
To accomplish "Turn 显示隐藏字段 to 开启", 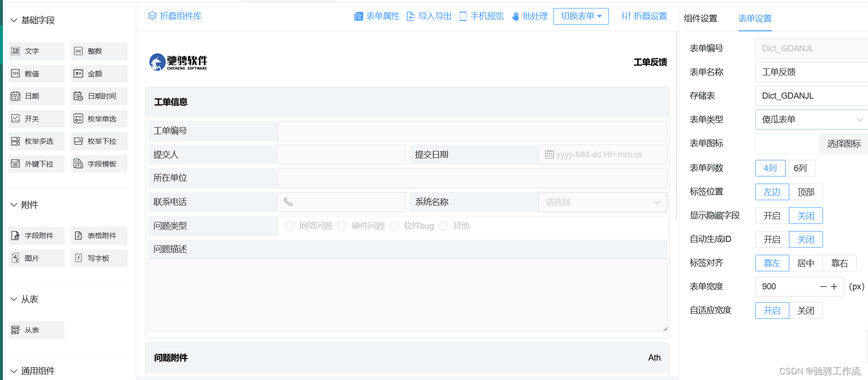I will point(772,216).
